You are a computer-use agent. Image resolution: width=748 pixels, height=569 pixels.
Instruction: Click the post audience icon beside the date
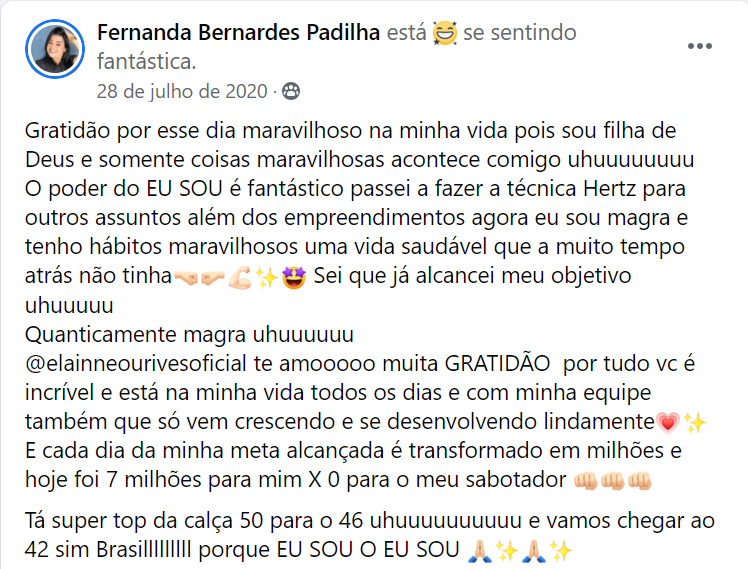tap(290, 91)
